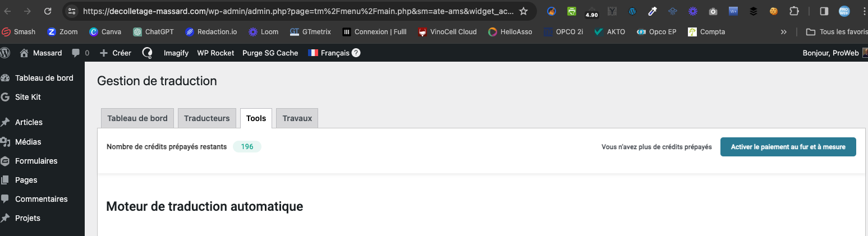Screen dimensions: 868x236
Task: Switch to the Traducteurs tab
Action: (206, 118)
